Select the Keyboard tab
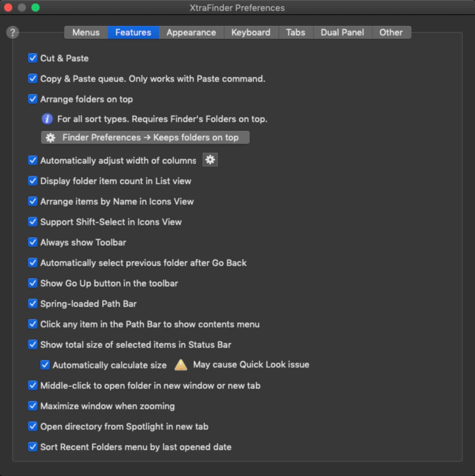 click(x=251, y=32)
